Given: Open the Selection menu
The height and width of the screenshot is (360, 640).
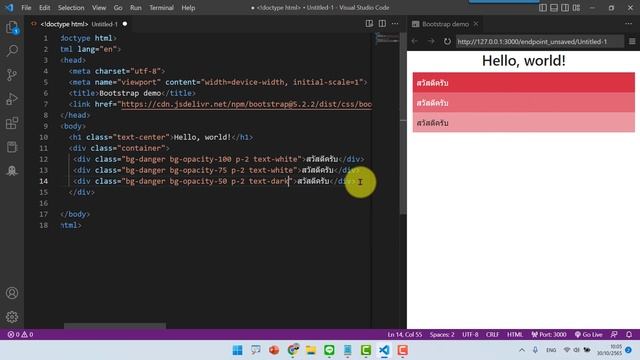Looking at the screenshot, I should point(71,7).
